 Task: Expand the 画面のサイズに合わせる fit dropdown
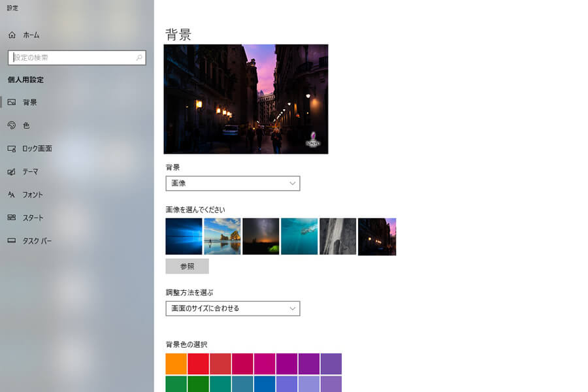click(233, 308)
